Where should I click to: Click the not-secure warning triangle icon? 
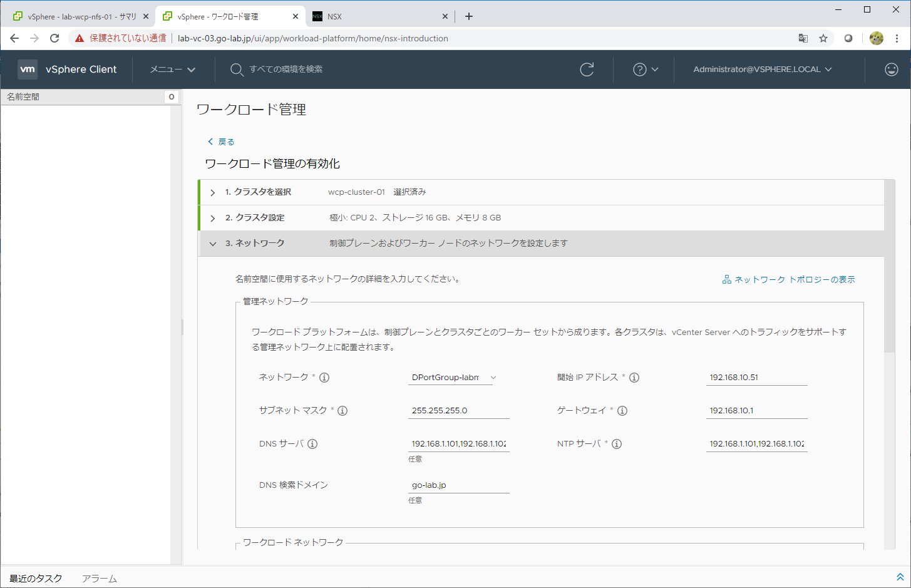click(x=80, y=38)
